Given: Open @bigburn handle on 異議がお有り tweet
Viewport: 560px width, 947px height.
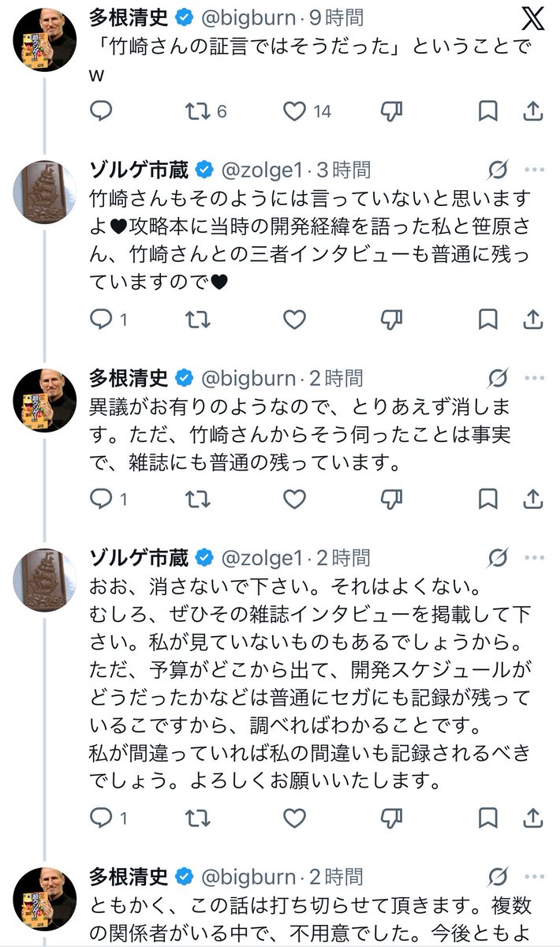Looking at the screenshot, I should coord(248,379).
